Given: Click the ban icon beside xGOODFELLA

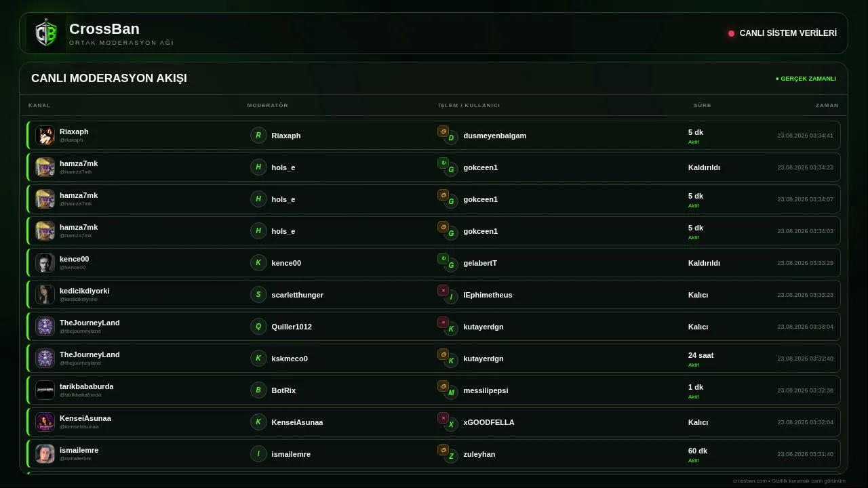Looking at the screenshot, I should [x=443, y=418].
